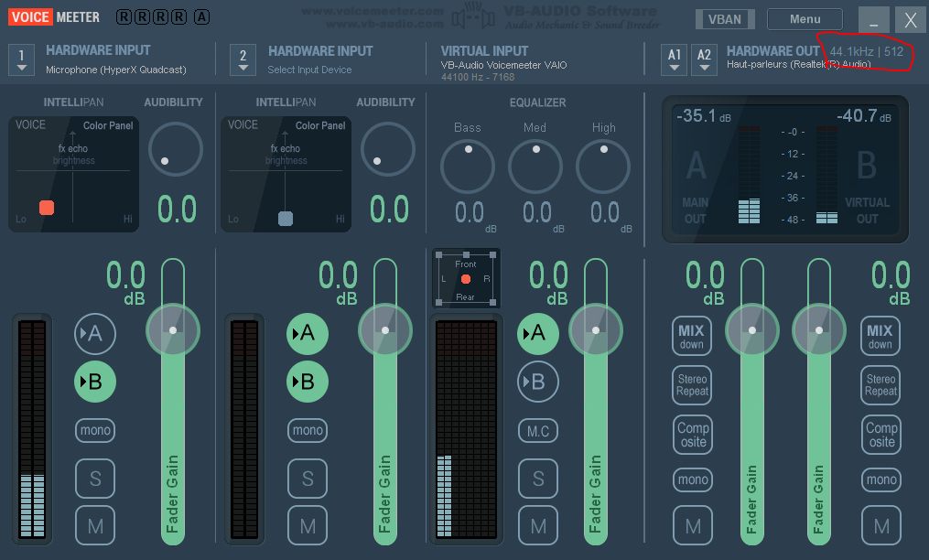Click the Med equalizer knob

point(535,167)
